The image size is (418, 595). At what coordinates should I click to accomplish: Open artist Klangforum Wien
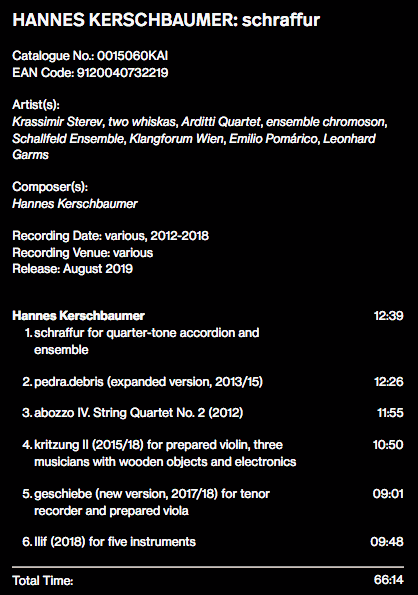click(x=176, y=139)
